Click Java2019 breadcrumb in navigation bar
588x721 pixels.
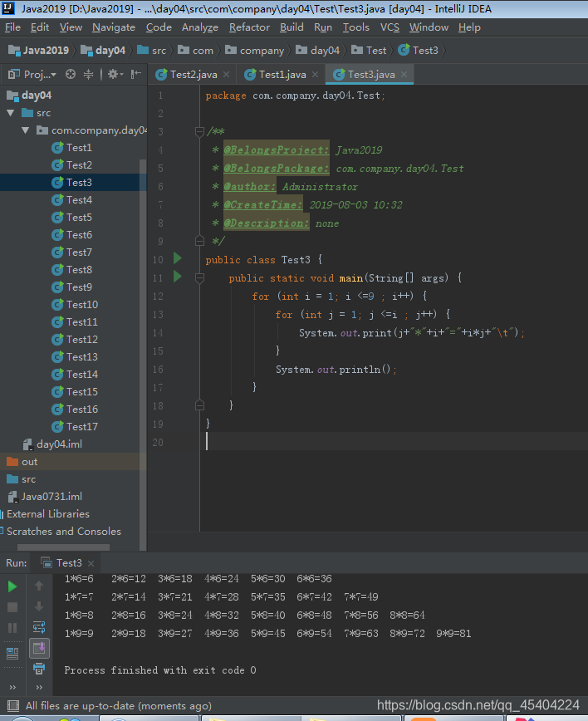(x=39, y=50)
